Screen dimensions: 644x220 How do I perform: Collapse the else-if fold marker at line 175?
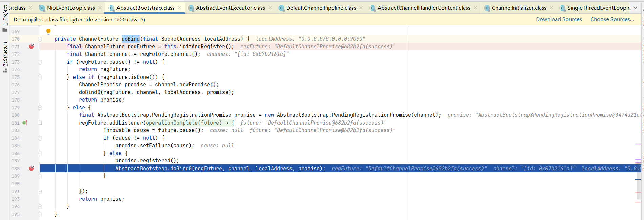pyautogui.click(x=40, y=77)
